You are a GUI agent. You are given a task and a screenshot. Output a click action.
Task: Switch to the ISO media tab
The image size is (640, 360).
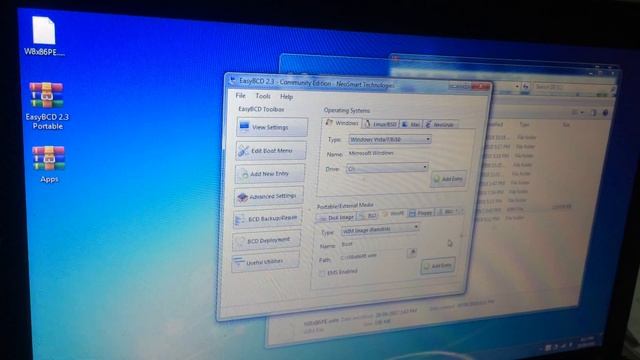pyautogui.click(x=368, y=215)
